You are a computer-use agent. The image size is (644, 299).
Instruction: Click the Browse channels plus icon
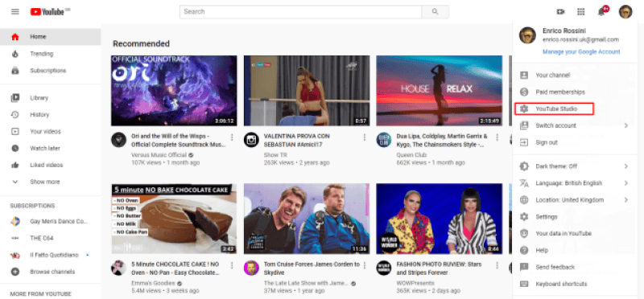point(15,272)
